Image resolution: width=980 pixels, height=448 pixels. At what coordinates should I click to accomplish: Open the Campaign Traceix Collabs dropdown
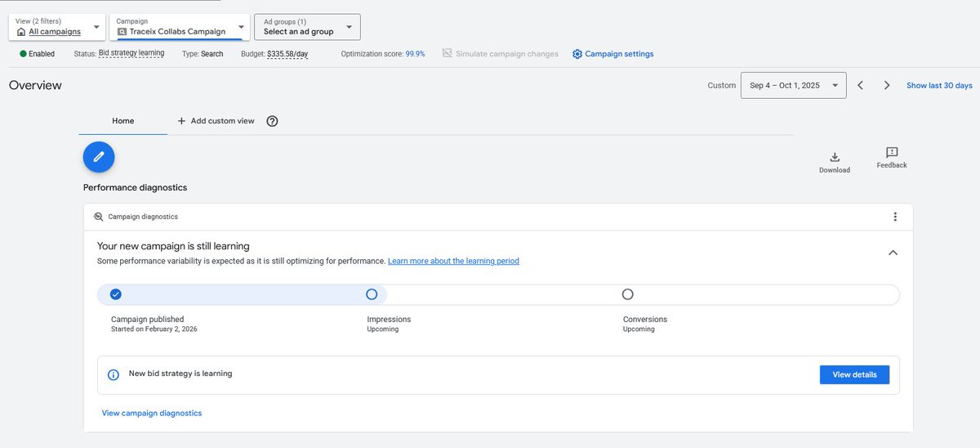(180, 27)
